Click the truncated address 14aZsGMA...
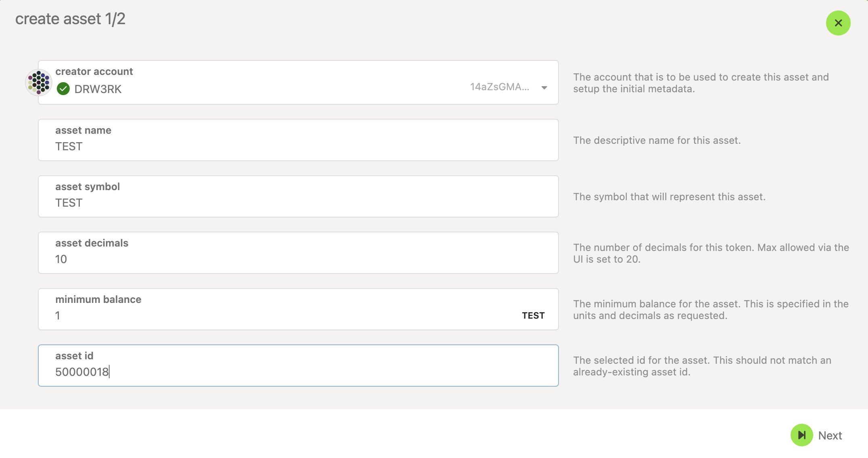868x458 pixels. pos(499,87)
